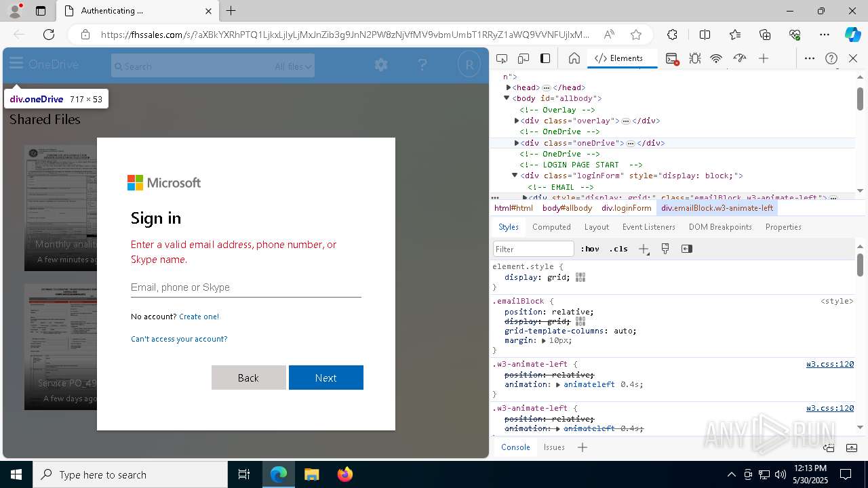
Task: Open the Sources bug icon tool
Action: coord(695,58)
